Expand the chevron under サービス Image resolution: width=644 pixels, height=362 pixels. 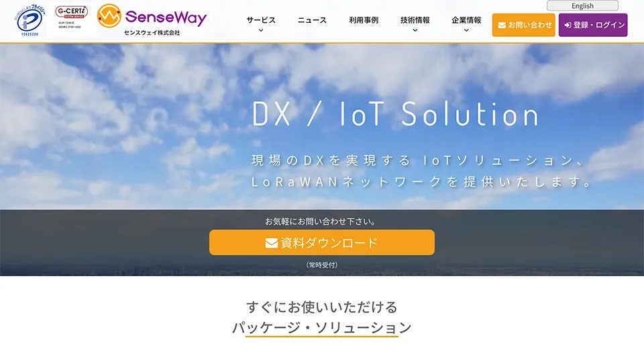[261, 30]
